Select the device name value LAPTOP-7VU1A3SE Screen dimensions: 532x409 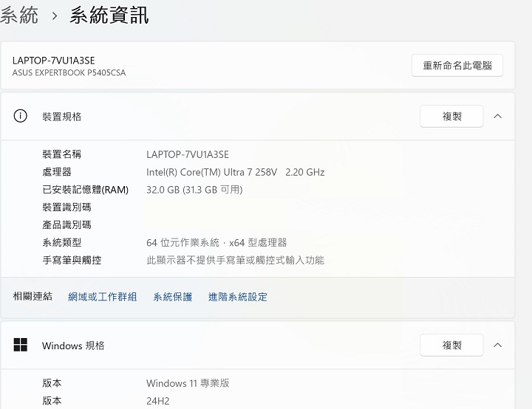pos(188,154)
